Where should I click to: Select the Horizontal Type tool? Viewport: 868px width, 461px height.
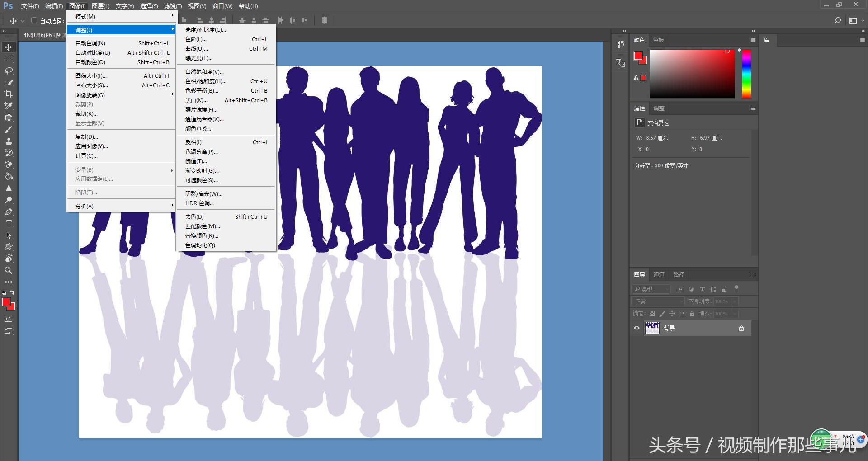[x=9, y=223]
